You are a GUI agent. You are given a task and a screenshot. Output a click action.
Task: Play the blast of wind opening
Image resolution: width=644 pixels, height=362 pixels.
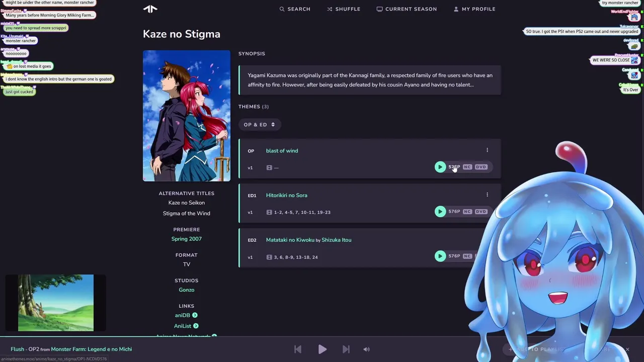click(440, 167)
